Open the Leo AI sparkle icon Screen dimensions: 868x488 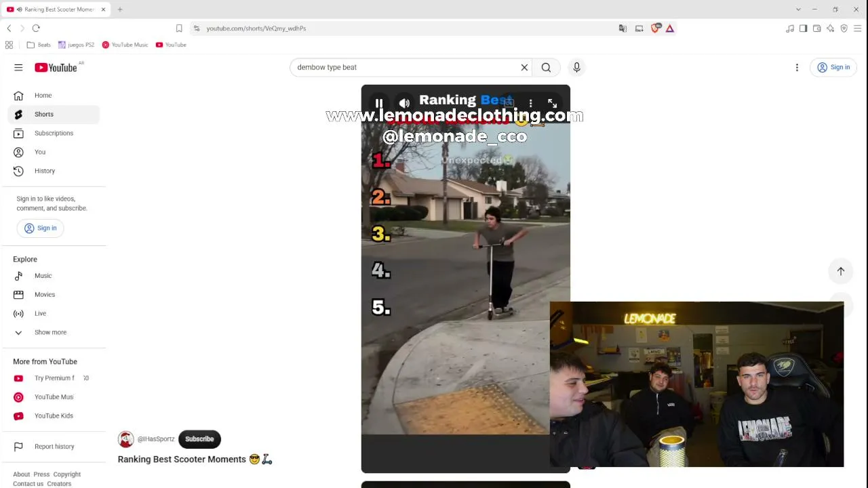(x=831, y=28)
